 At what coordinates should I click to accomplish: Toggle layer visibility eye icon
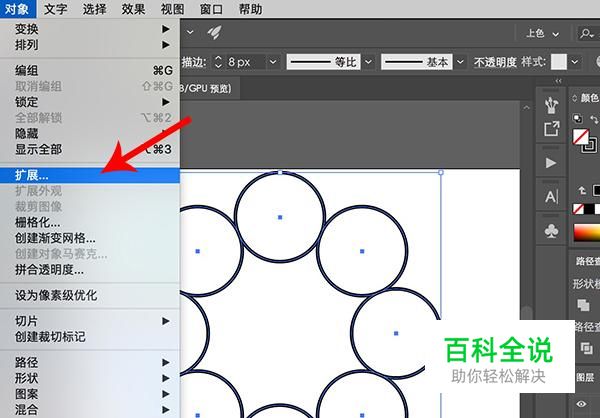pyautogui.click(x=581, y=404)
